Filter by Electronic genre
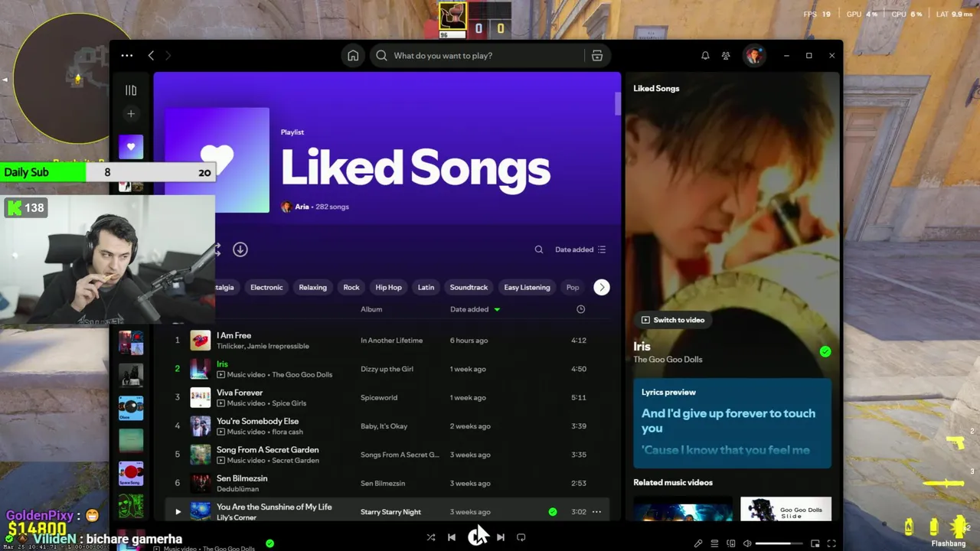The width and height of the screenshot is (980, 551). (266, 288)
